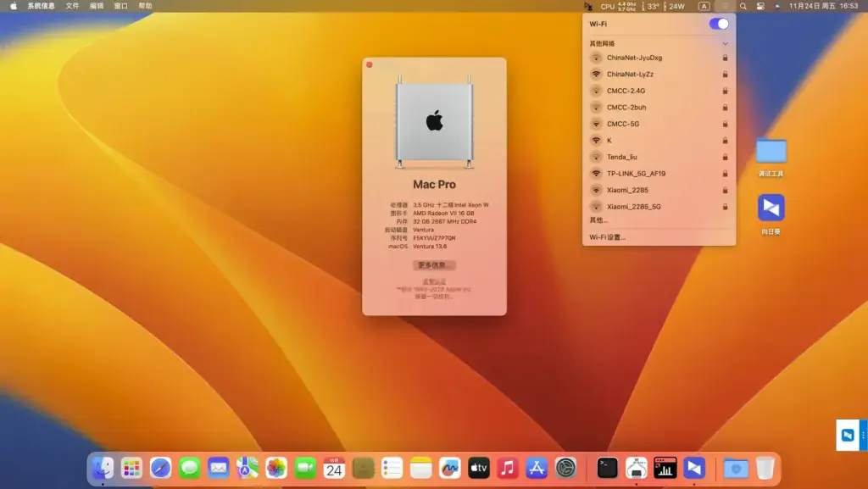
Task: Click the input source A icon
Action: 704,6
